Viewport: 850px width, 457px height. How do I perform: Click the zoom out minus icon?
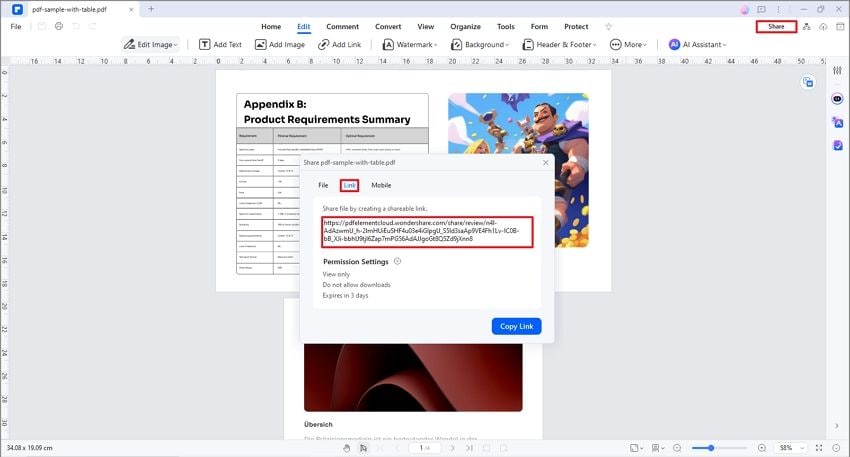click(x=677, y=448)
